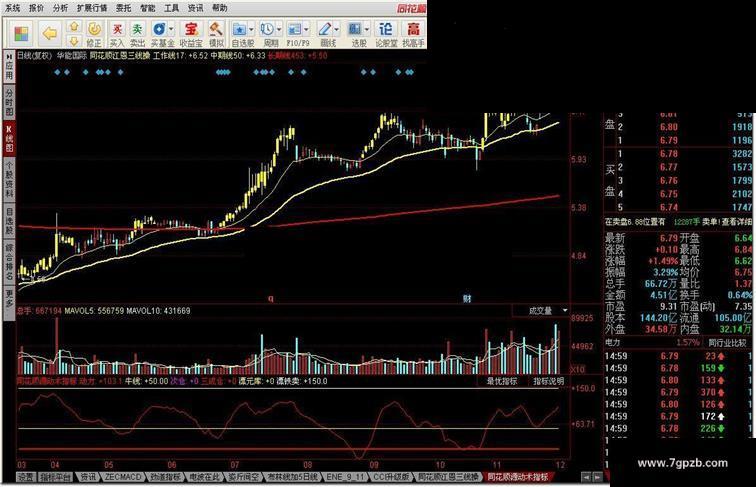
Task: Click the yellow up arrow icon
Action: click(74, 27)
